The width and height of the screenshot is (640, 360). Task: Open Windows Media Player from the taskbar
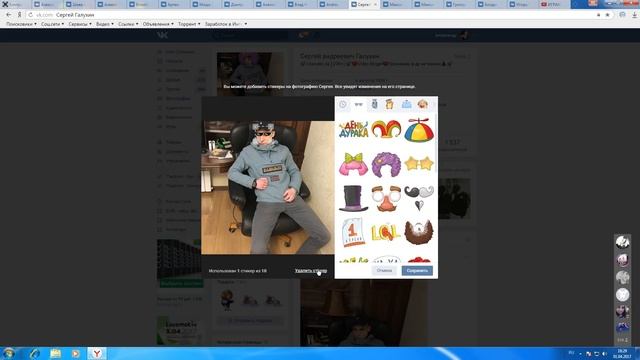[x=76, y=353]
